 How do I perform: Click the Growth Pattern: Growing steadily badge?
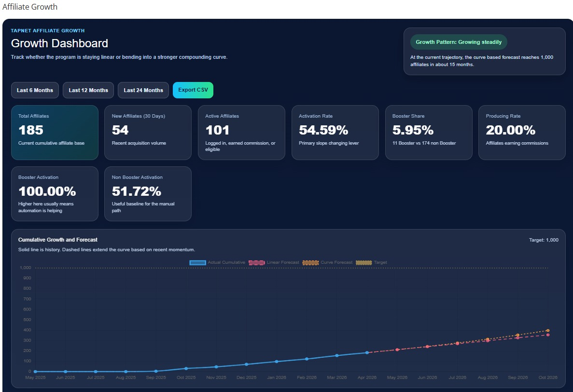(x=459, y=42)
